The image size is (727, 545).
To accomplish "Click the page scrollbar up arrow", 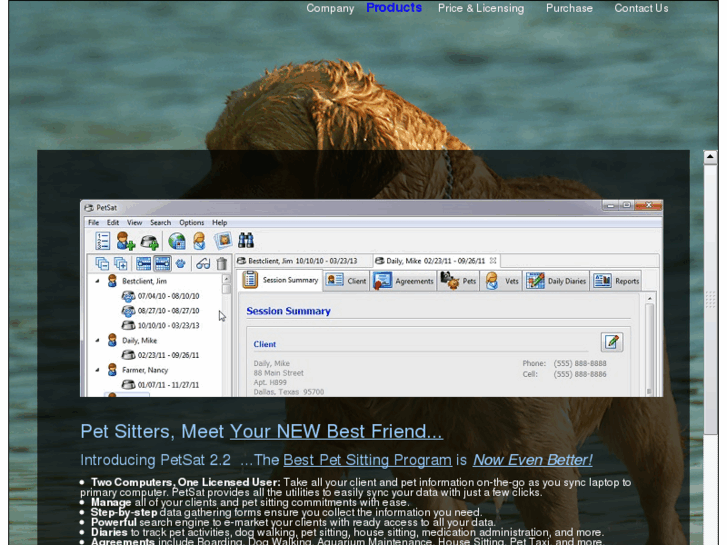I will [710, 157].
